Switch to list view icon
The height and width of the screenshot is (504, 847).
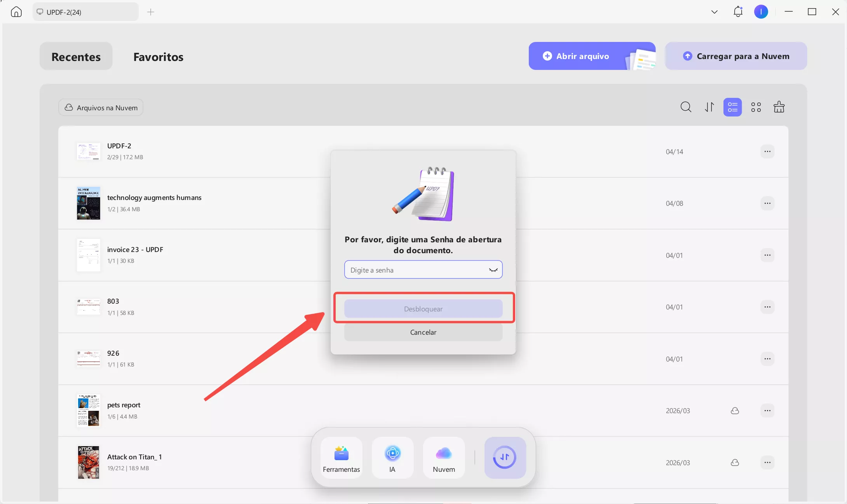click(732, 107)
